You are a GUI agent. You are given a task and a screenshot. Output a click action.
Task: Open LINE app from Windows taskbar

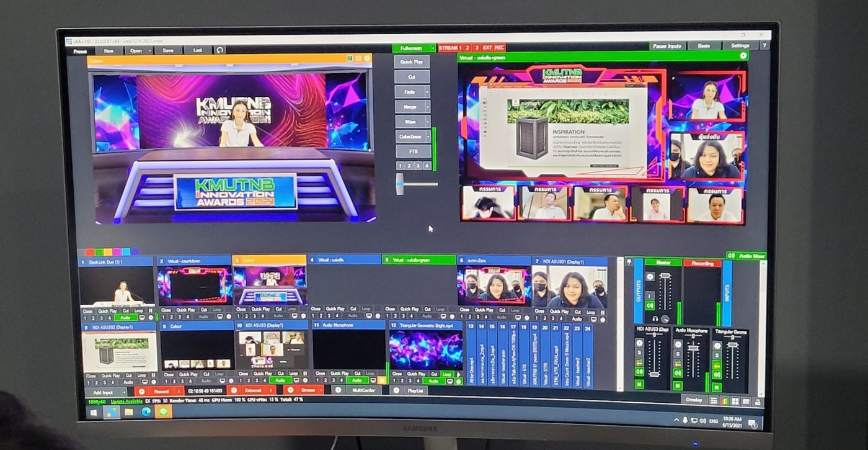(163, 412)
